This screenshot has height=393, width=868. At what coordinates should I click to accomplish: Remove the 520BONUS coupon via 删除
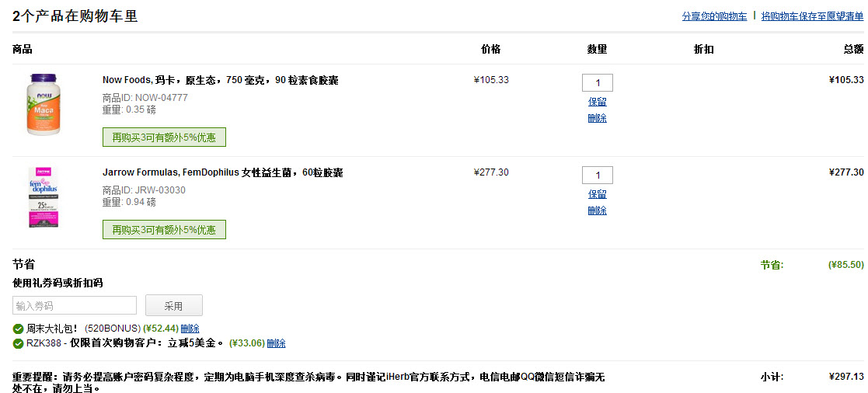[190, 329]
